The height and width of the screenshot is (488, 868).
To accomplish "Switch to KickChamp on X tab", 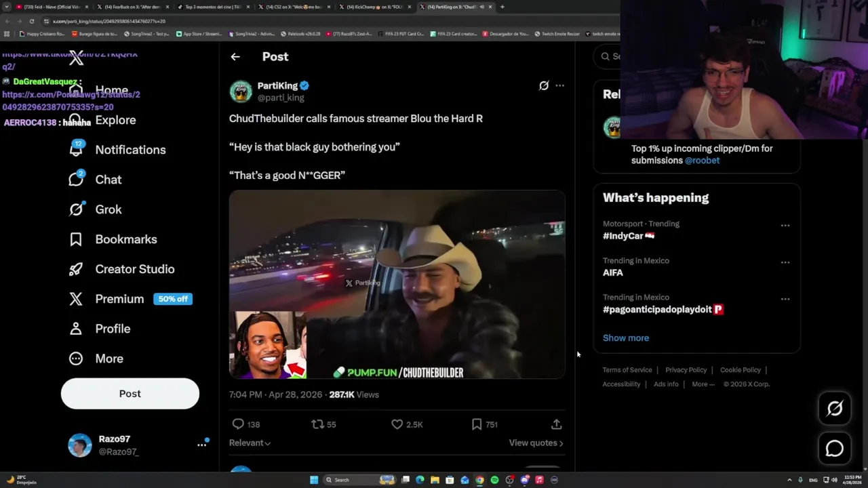I will point(374,7).
